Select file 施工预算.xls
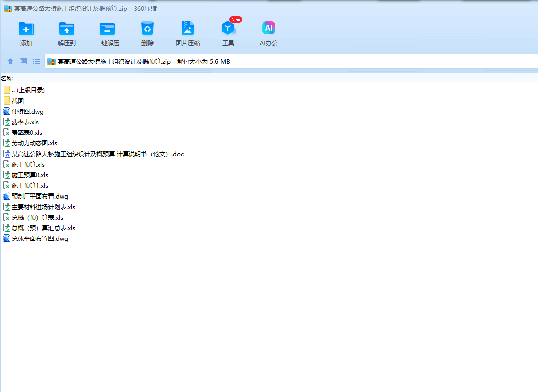 point(24,165)
